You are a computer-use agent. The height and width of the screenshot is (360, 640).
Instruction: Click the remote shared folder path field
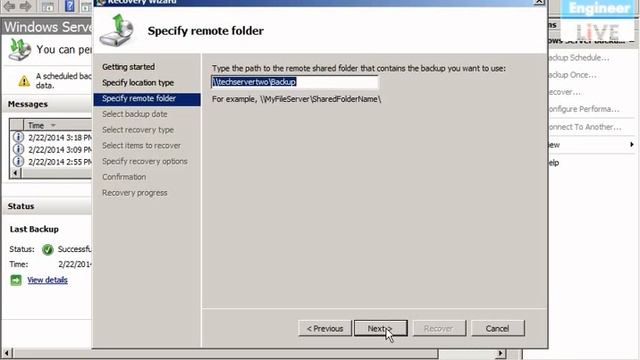(x=295, y=82)
